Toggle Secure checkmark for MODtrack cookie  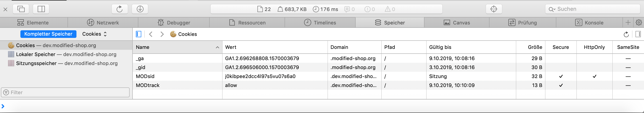(561, 85)
